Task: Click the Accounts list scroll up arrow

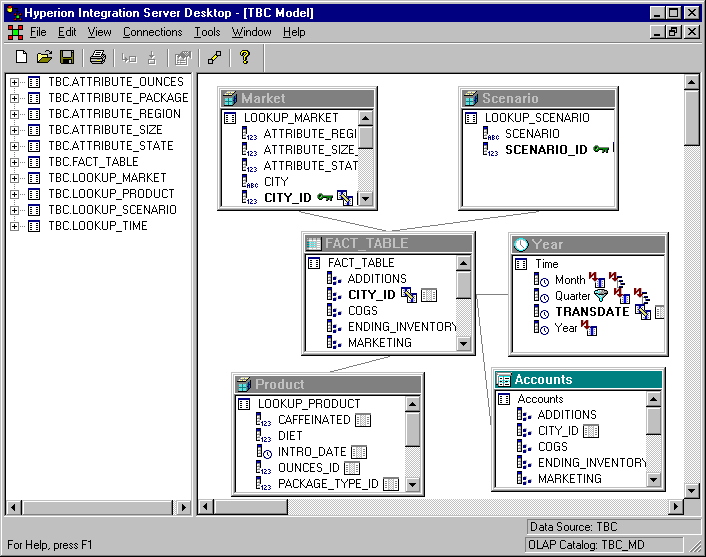Action: [653, 399]
